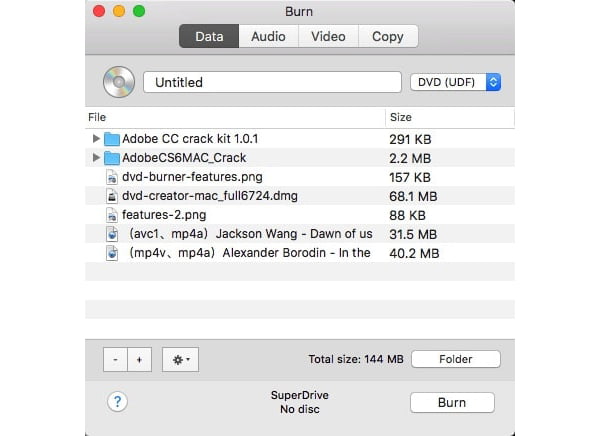Select Jackson Wang - Dawn of us file
Screen dimensions: 600x436
[x=251, y=234]
